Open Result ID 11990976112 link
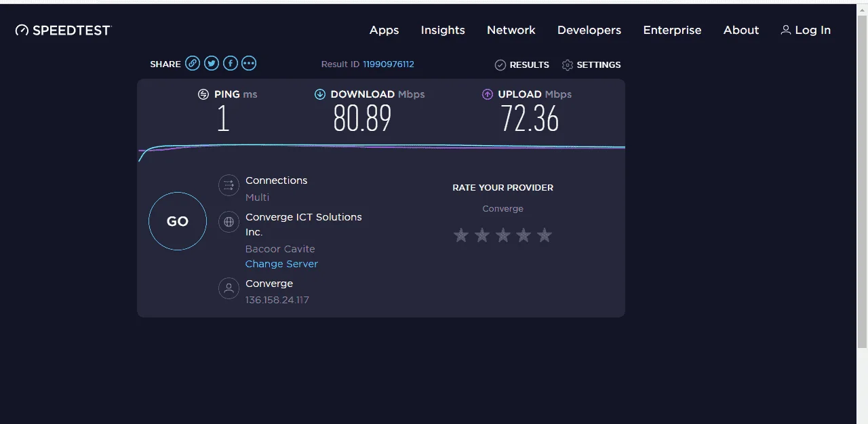 click(x=388, y=64)
